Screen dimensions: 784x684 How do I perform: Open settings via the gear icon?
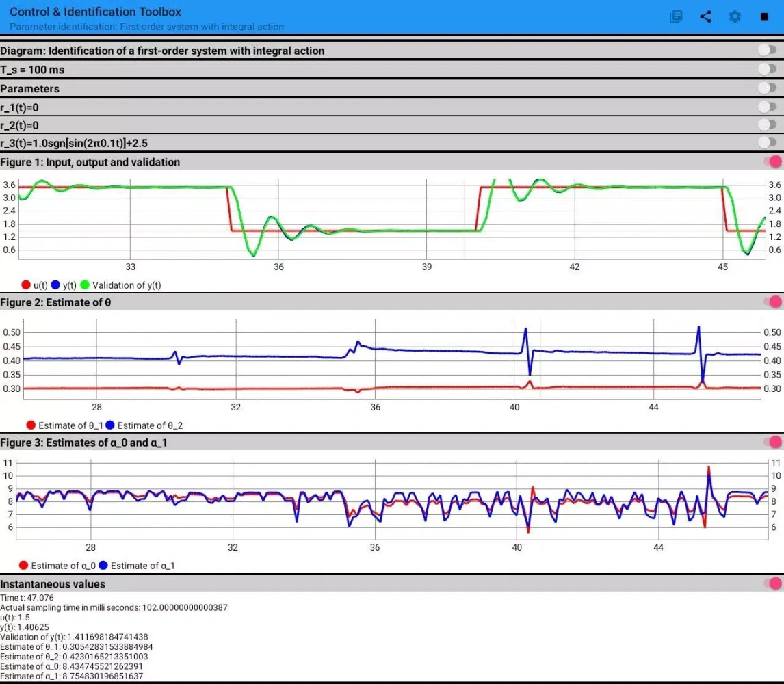coord(735,16)
